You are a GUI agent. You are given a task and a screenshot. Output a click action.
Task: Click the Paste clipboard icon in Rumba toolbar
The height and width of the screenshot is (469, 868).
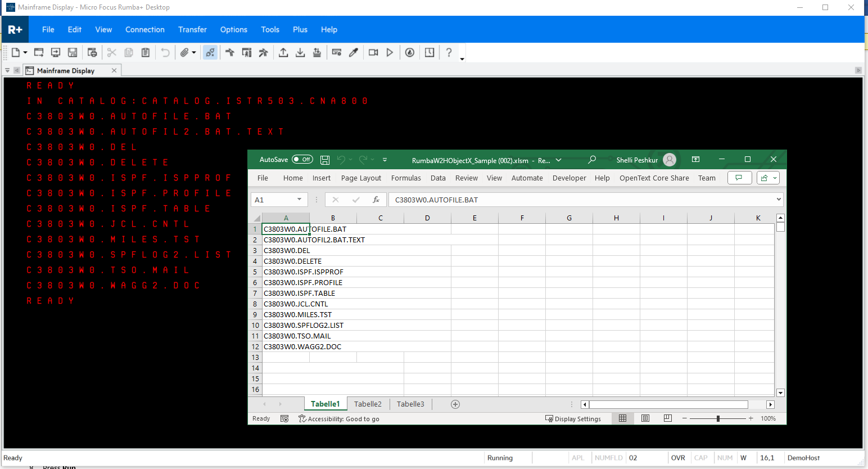click(x=146, y=52)
